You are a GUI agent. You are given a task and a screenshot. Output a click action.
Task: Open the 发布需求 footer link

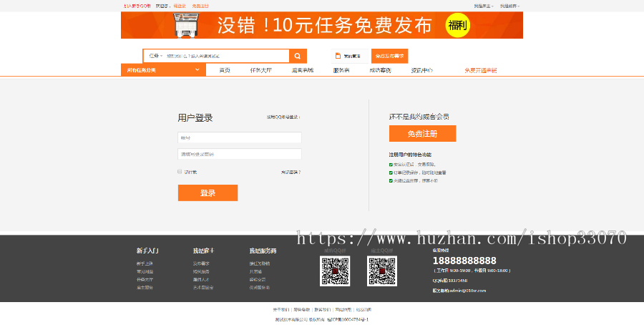coord(201,263)
